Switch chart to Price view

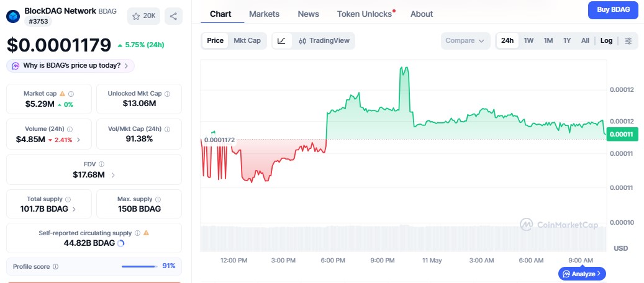(215, 41)
